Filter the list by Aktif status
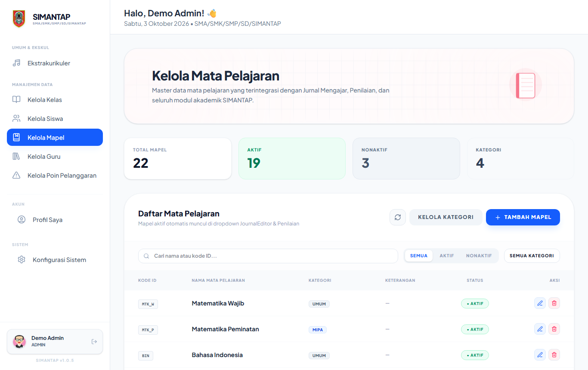Image resolution: width=588 pixels, height=370 pixels. [x=447, y=256]
